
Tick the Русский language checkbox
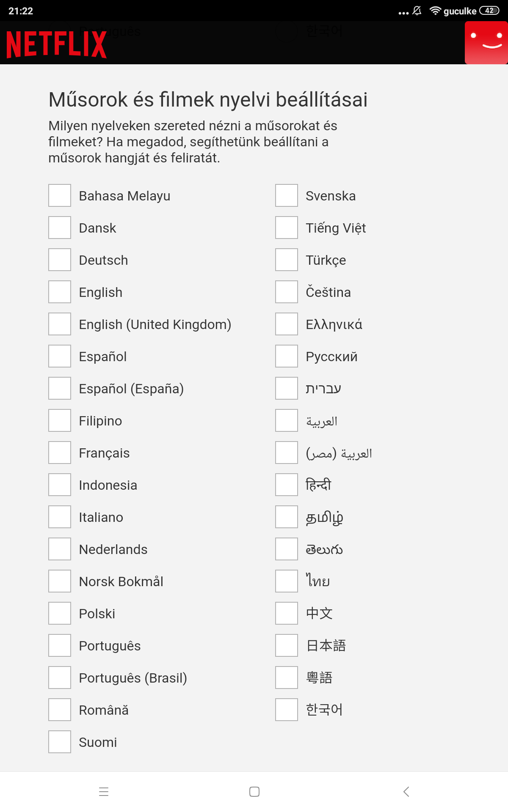tap(287, 356)
